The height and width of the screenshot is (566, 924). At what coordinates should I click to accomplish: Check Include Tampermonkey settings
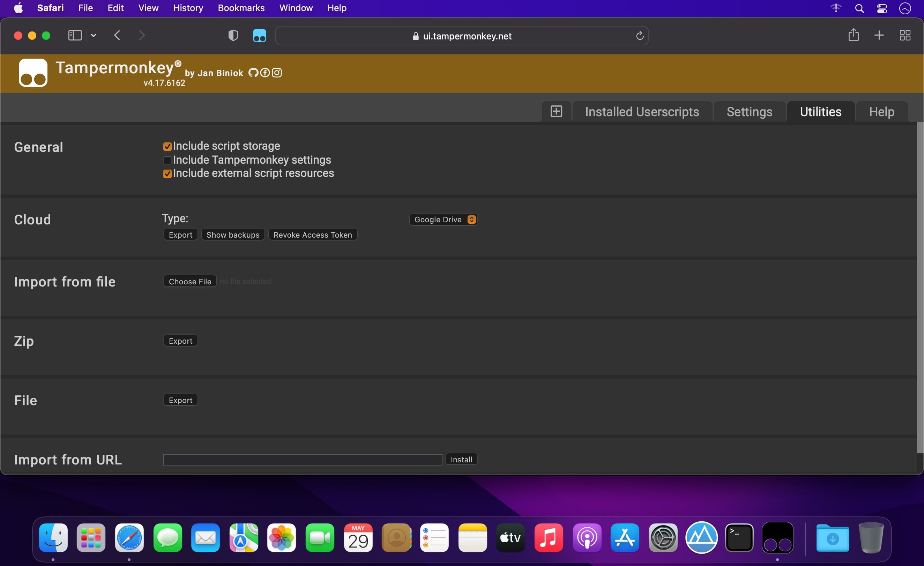click(x=167, y=160)
